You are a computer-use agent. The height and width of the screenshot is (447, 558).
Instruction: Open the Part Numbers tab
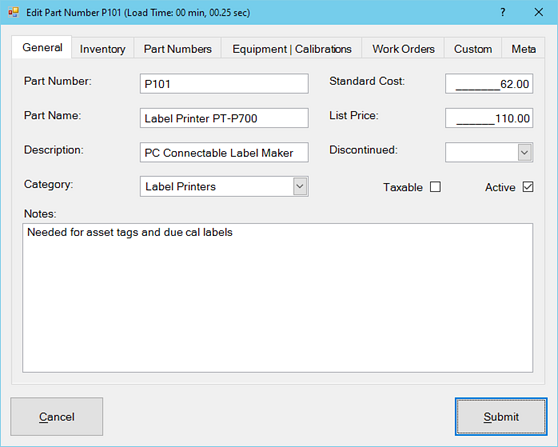(178, 49)
